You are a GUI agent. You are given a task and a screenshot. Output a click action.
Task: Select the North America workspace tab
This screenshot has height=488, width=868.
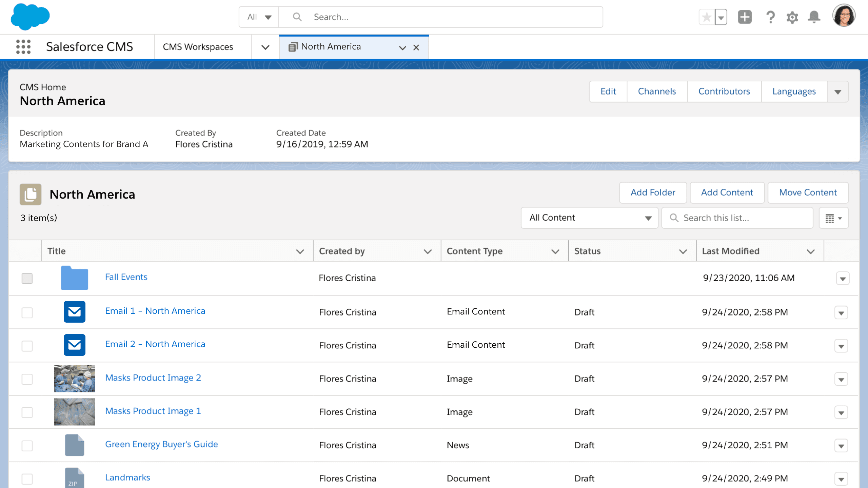pyautogui.click(x=331, y=47)
